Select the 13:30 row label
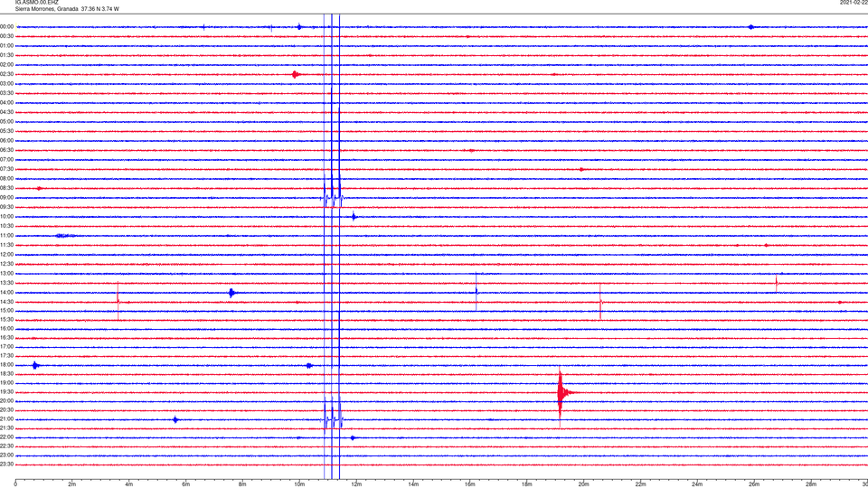The image size is (868, 488). pos(6,283)
